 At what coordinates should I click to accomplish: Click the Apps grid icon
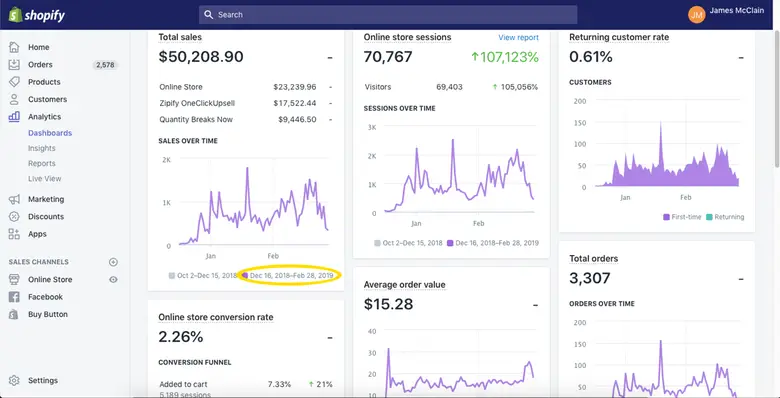tap(14, 234)
